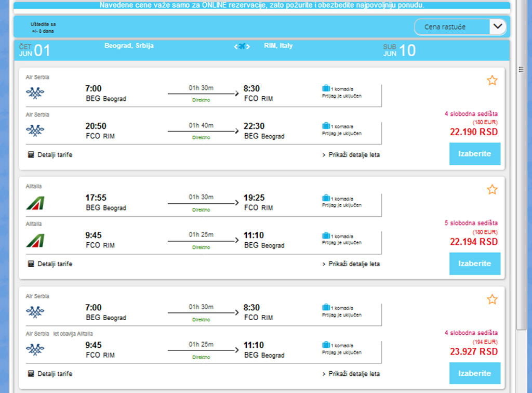Screen dimensions: 532x393
Task: Click Alitalia logo on 17:55 flight
Action: click(x=35, y=203)
